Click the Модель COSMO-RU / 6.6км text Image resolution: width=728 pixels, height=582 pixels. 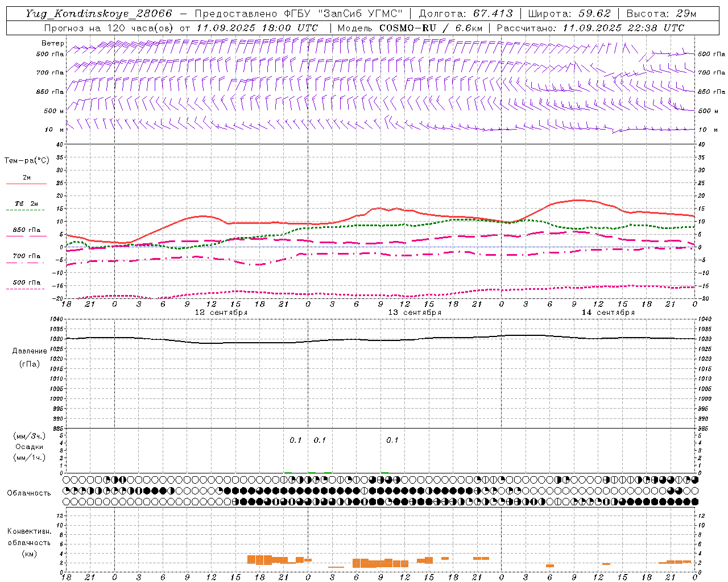[409, 28]
